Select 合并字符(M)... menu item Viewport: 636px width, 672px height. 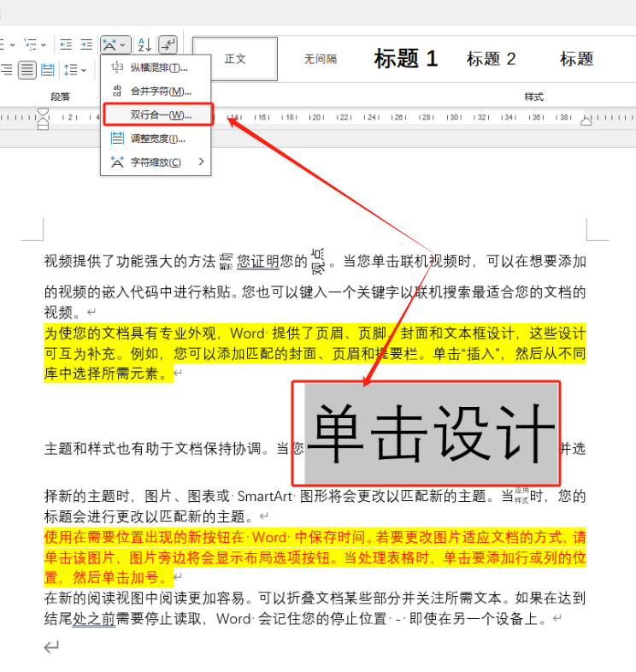(x=156, y=91)
